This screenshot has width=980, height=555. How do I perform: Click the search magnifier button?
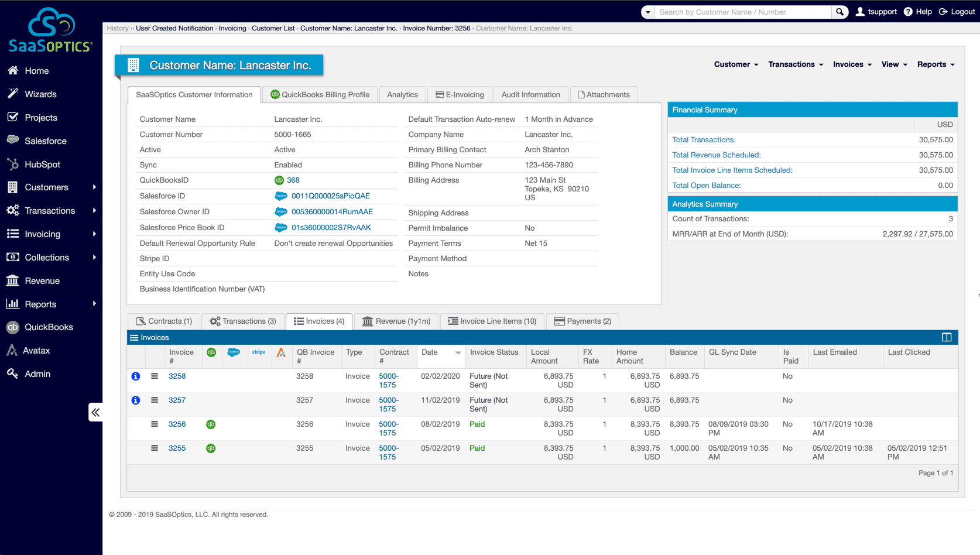[840, 12]
